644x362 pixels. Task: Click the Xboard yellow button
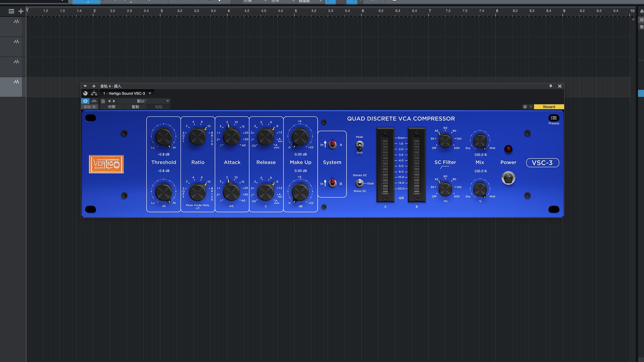pos(549,107)
